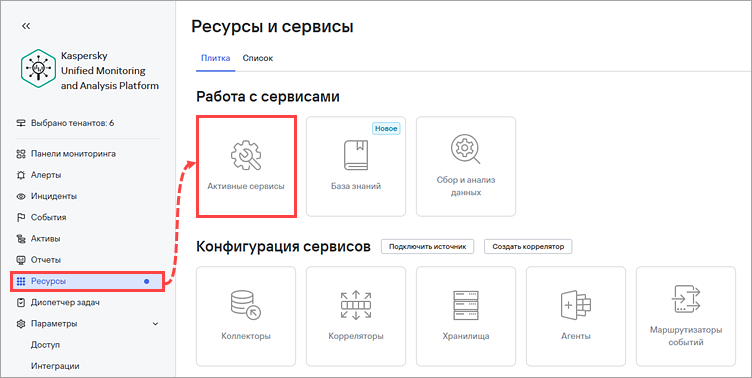The image size is (752, 378).
Task: Click the Активы servers icon
Action: point(21,238)
